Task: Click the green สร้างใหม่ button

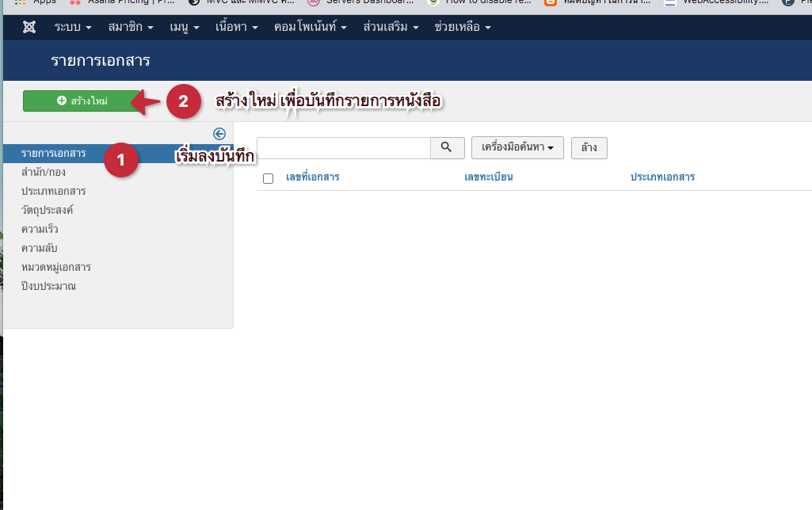Action: 82,101
